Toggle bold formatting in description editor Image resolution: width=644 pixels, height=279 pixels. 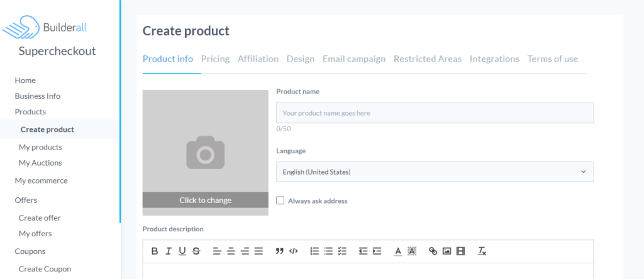tap(155, 251)
